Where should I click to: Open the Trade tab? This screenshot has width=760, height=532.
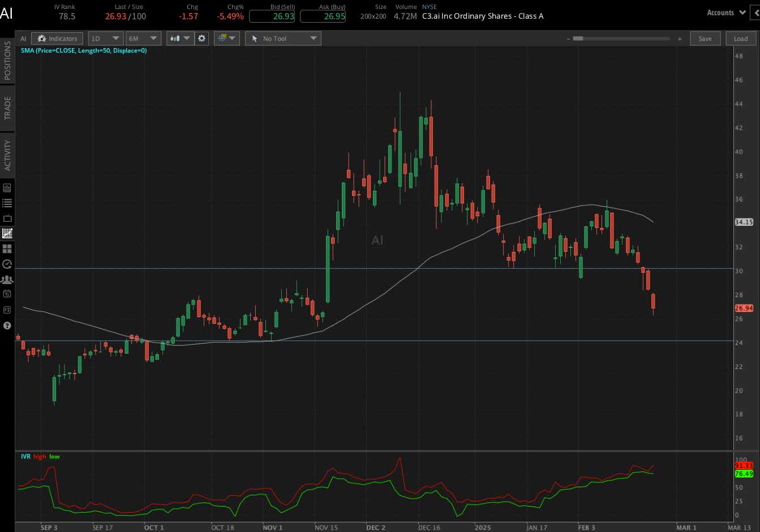[7, 108]
